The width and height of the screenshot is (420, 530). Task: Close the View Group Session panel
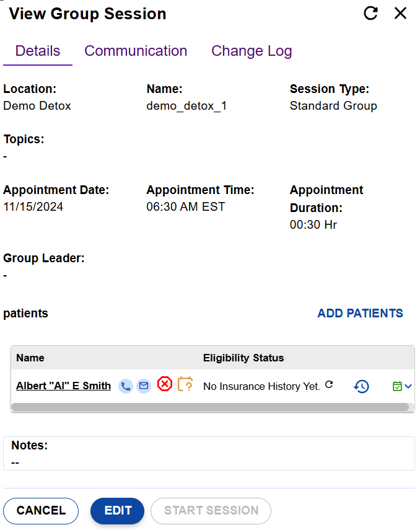(x=401, y=14)
